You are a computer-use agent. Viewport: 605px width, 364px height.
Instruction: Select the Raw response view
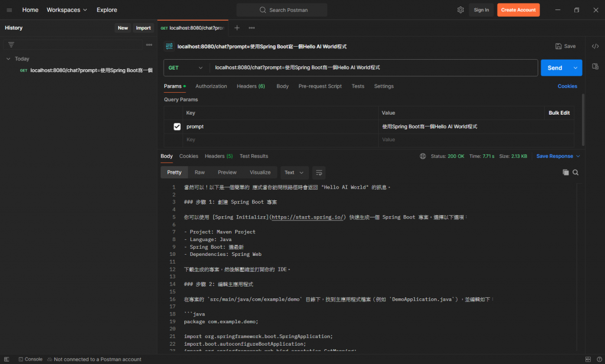[x=200, y=173]
